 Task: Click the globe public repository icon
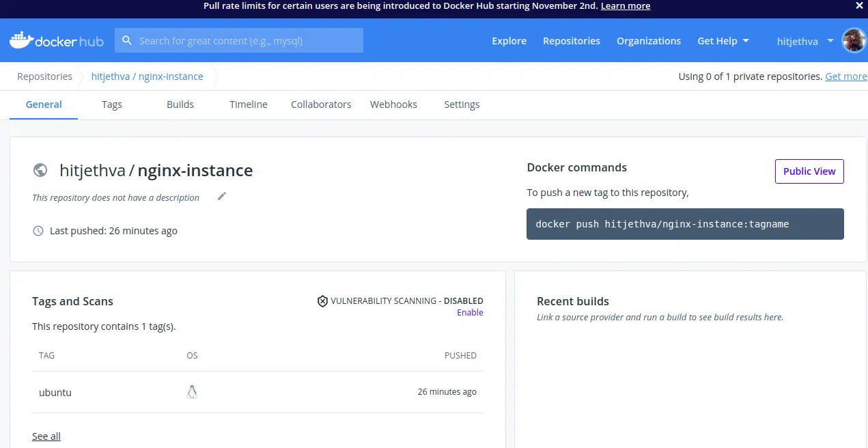[40, 170]
